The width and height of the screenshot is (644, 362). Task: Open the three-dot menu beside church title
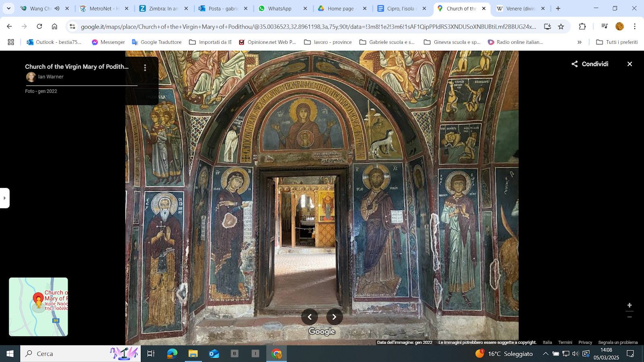(x=145, y=68)
